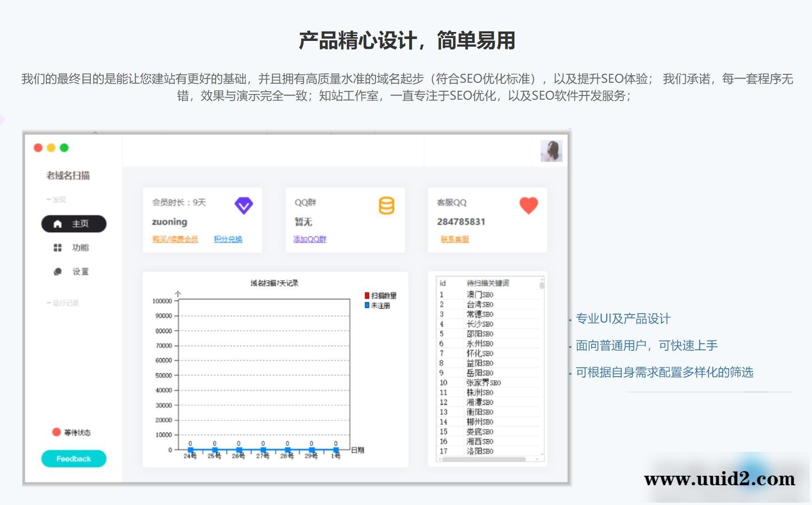812x505 pixels.
Task: Toggle the 未注册 legend entry
Action: (379, 305)
